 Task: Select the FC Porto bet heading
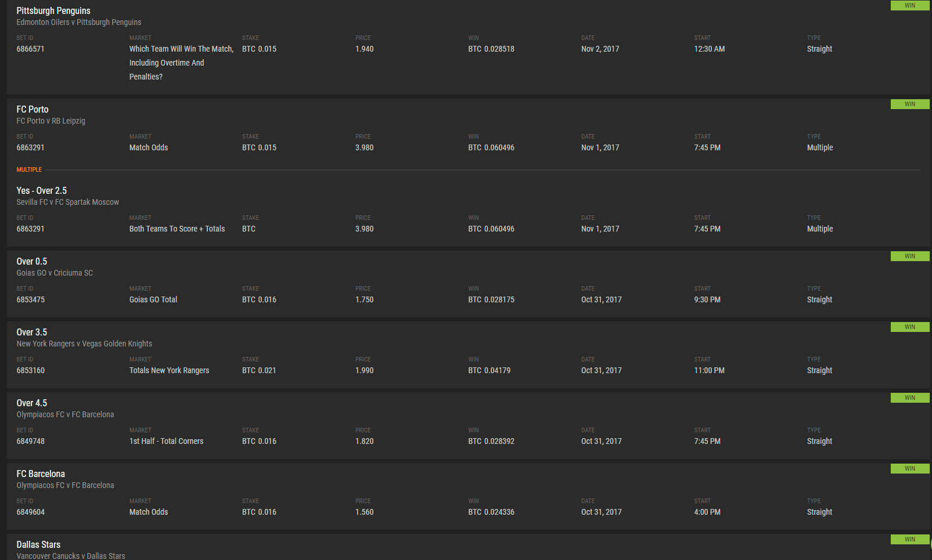pos(33,109)
